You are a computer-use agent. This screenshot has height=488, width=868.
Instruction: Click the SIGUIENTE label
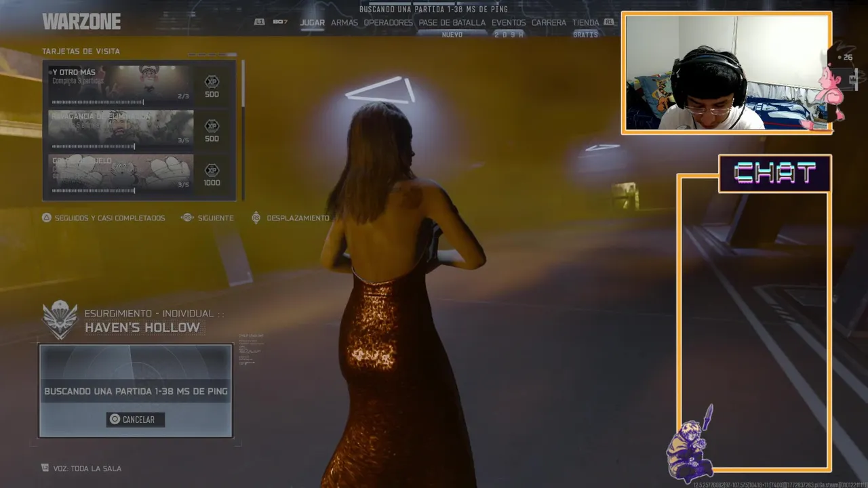[x=216, y=218]
